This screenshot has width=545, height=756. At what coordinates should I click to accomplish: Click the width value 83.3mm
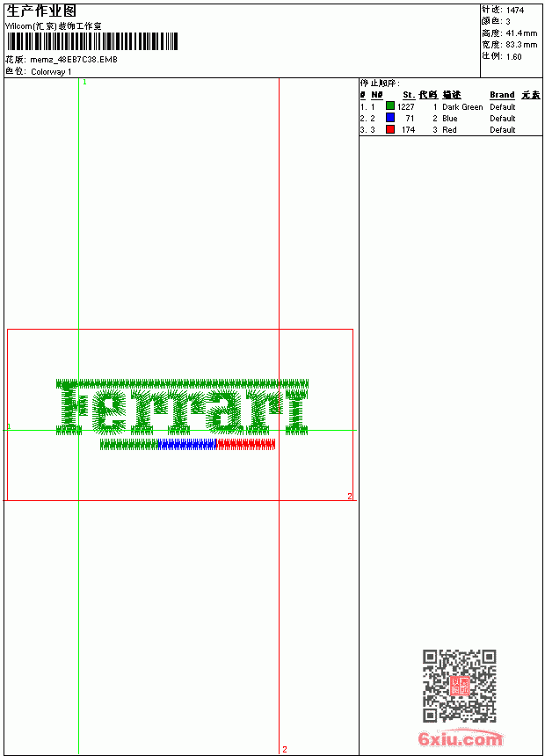521,44
